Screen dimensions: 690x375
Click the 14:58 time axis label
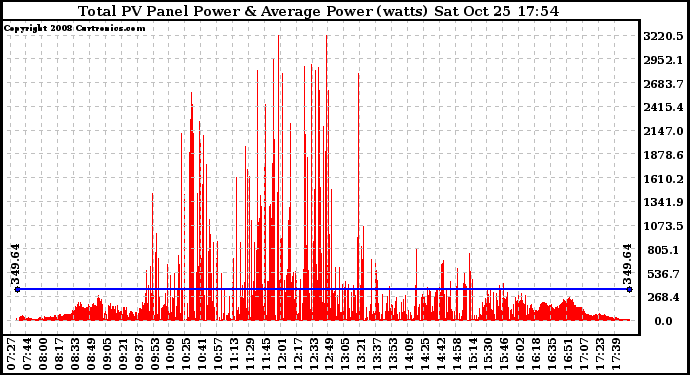457,354
